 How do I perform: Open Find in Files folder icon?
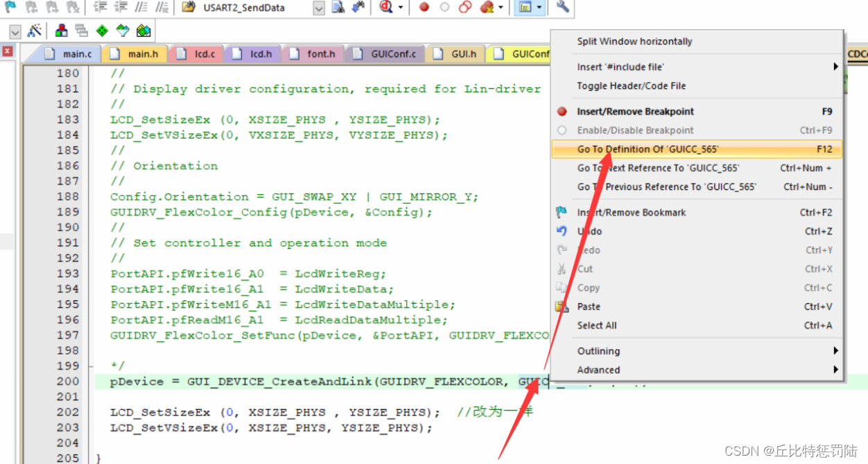189,7
